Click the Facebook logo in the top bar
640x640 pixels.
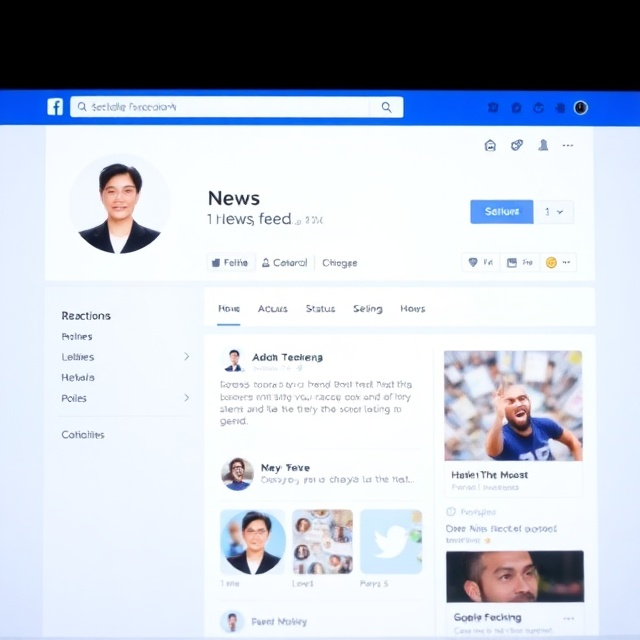pos(55,107)
